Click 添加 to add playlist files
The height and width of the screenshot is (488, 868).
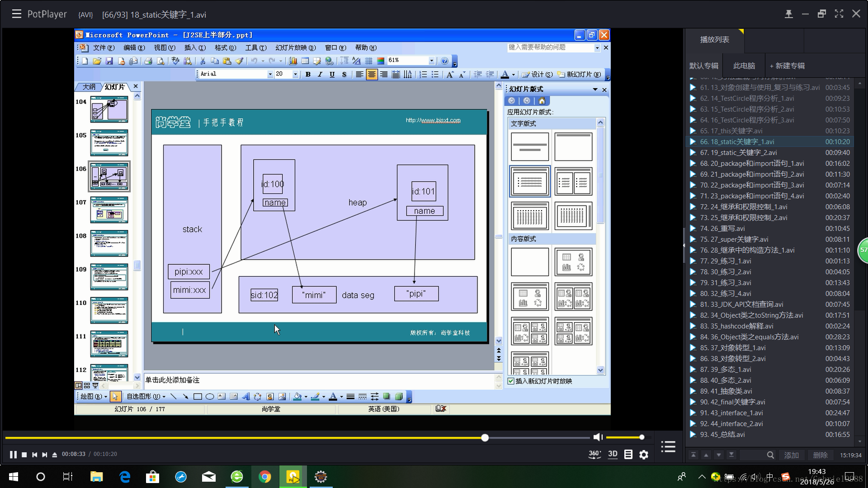(791, 455)
